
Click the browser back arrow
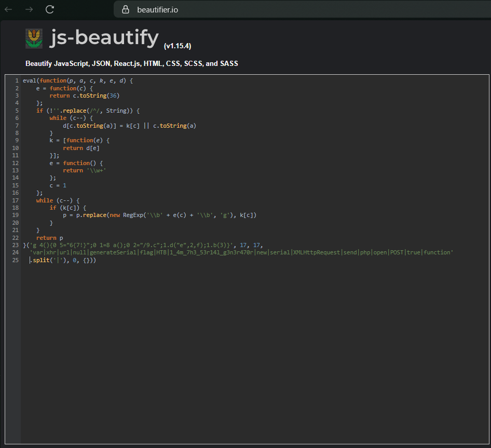pos(8,9)
